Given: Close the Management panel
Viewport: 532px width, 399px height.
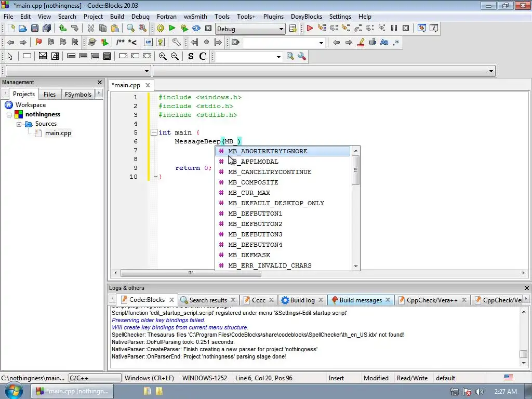Looking at the screenshot, I should coord(99,82).
